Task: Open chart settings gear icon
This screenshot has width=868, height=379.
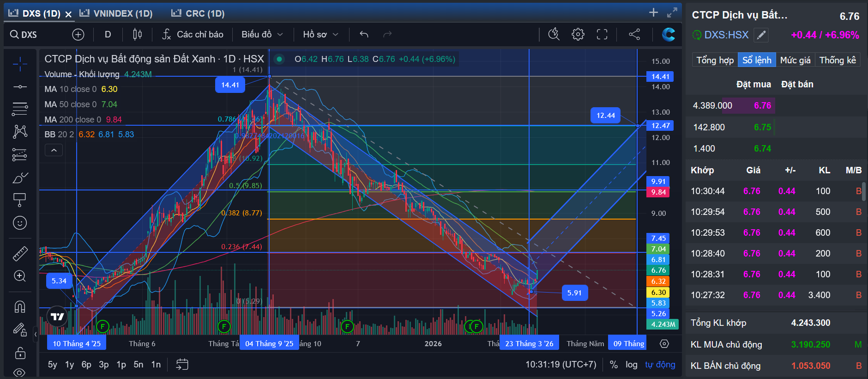Action: [578, 34]
